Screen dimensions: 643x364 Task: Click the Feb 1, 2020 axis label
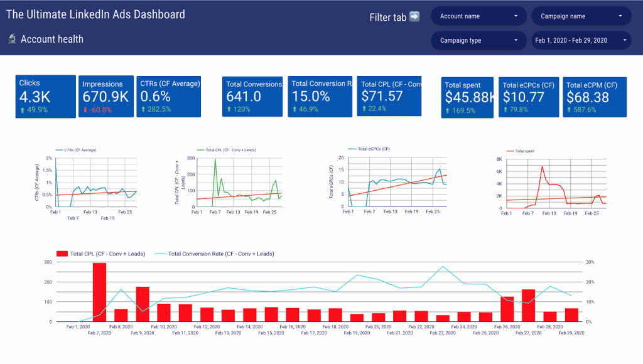[x=78, y=327]
